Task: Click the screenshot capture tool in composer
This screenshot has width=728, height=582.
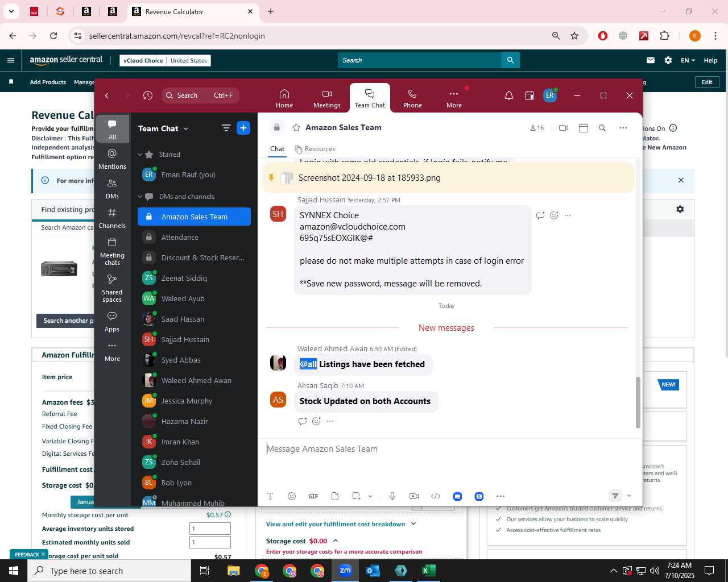Action: [x=357, y=496]
